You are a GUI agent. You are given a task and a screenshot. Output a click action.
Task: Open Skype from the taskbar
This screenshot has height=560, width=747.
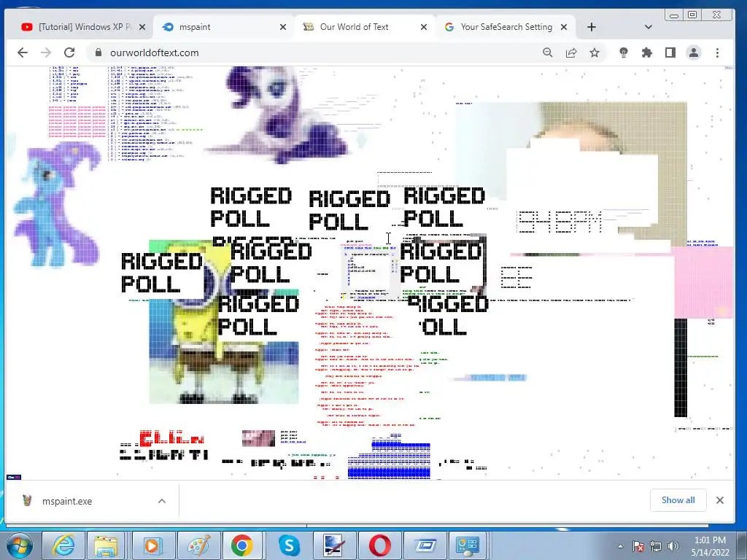click(289, 545)
